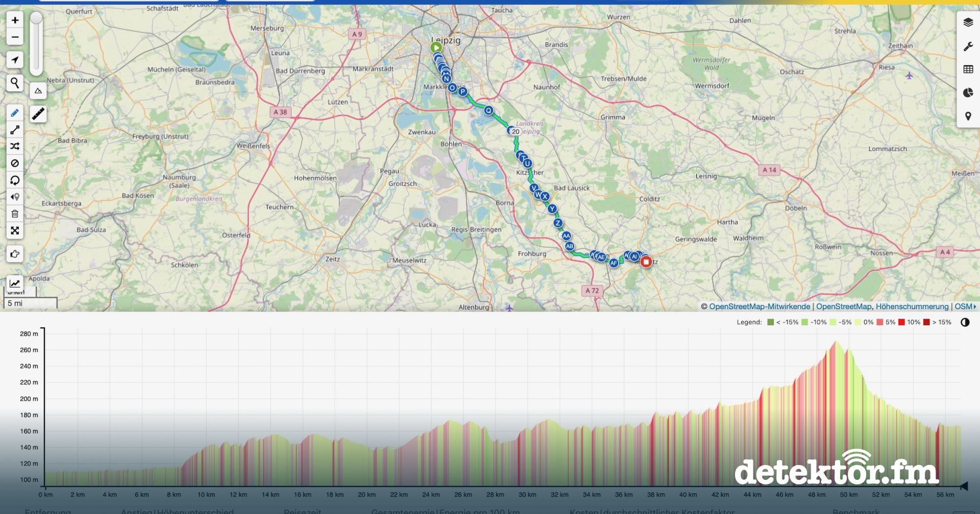Select waypoint AB on the route
This screenshot has width=980, height=514.
pyautogui.click(x=570, y=246)
